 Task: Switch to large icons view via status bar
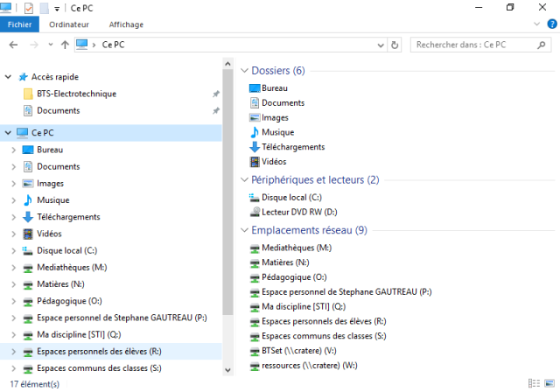549,383
